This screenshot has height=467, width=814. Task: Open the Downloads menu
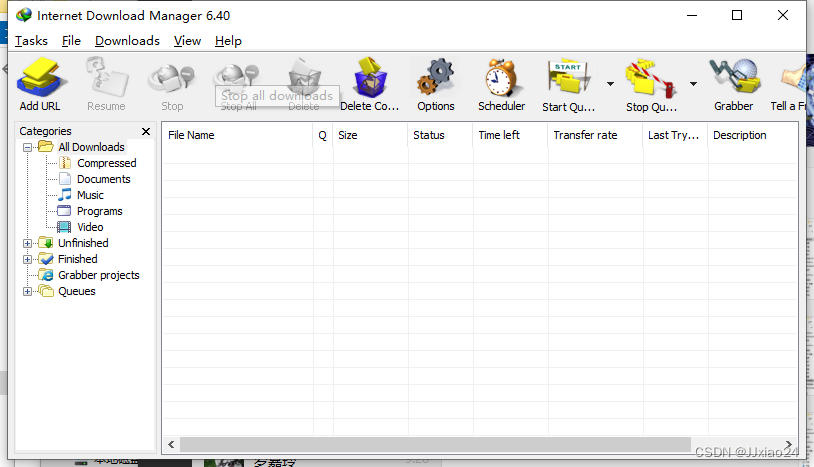pos(127,40)
